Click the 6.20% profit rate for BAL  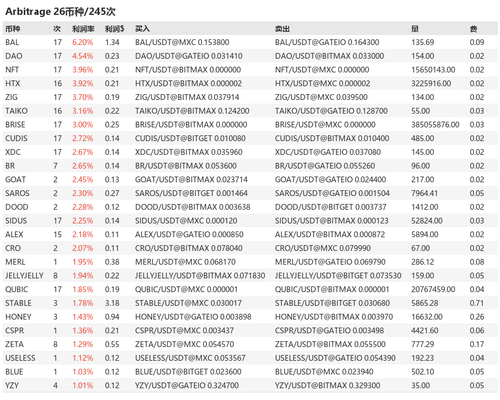83,42
